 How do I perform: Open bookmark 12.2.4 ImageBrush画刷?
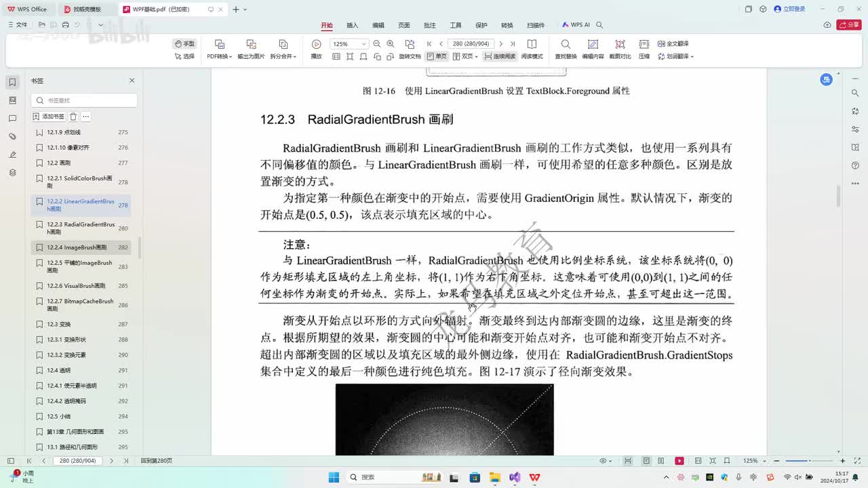tap(81, 247)
